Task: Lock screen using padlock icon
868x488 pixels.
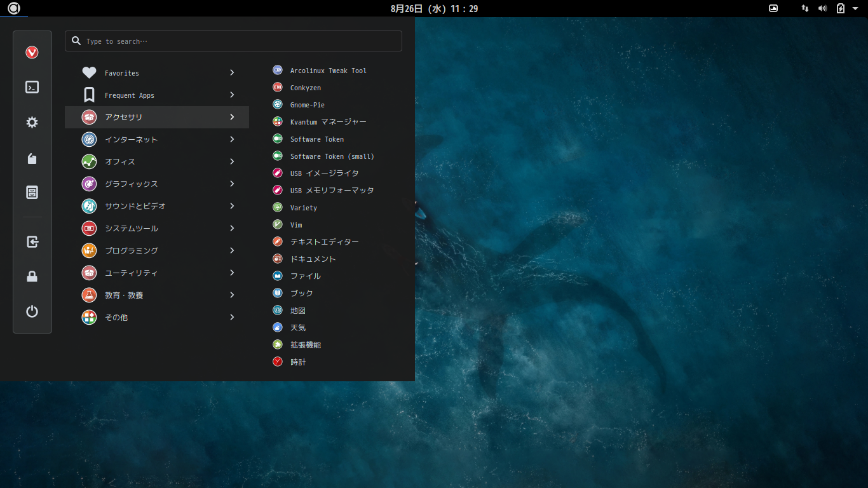Action: pos(32,276)
